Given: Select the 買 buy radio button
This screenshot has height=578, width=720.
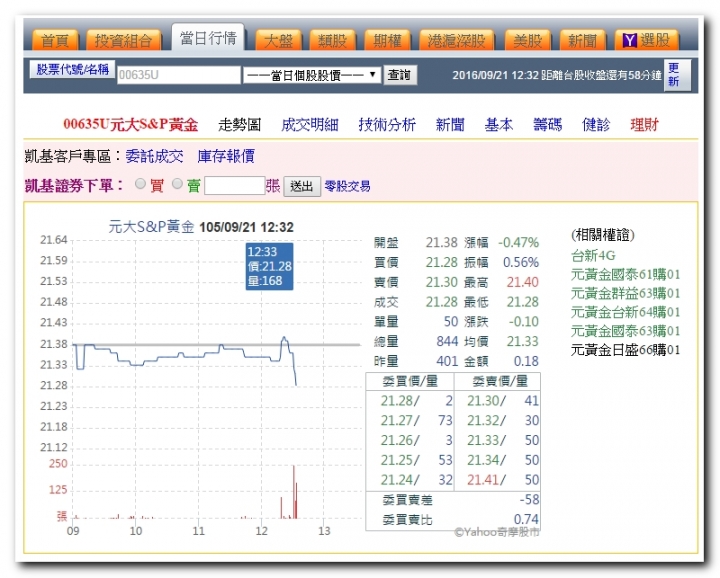Looking at the screenshot, I should click(140, 185).
